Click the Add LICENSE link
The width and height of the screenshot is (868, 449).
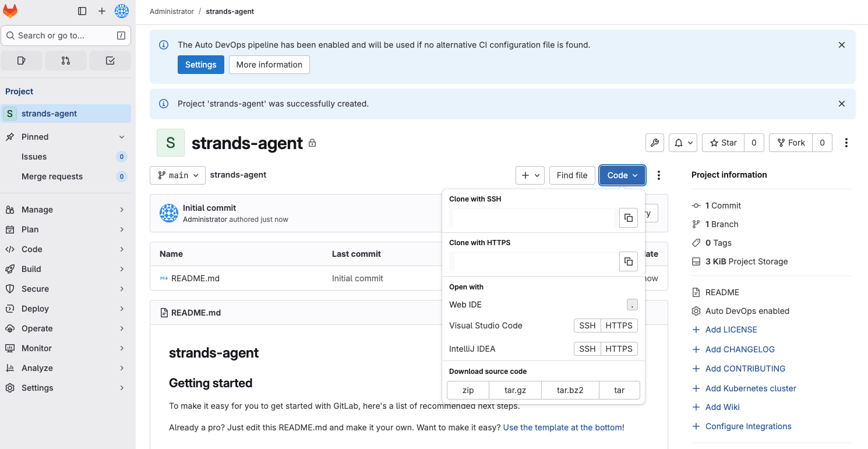[730, 329]
